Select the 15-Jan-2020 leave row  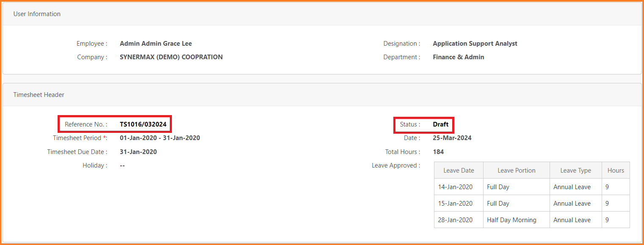532,204
